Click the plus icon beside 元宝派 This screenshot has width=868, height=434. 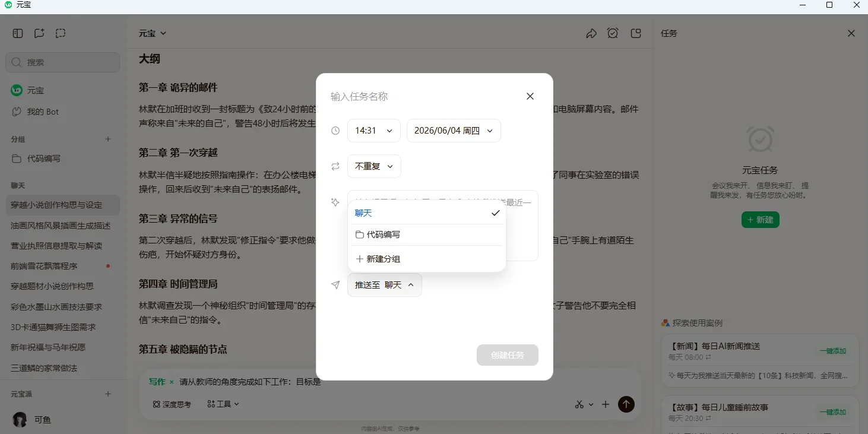pyautogui.click(x=108, y=394)
